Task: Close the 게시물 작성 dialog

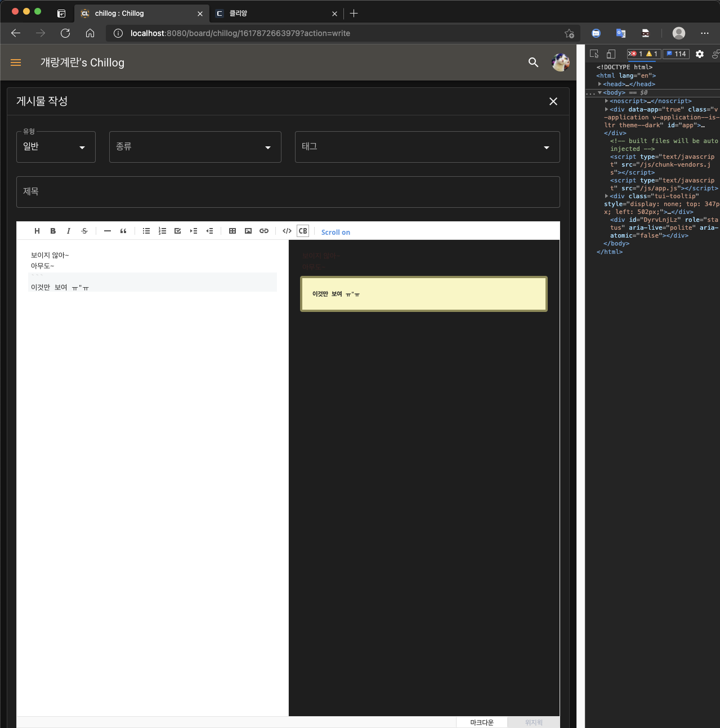Action: pos(553,101)
